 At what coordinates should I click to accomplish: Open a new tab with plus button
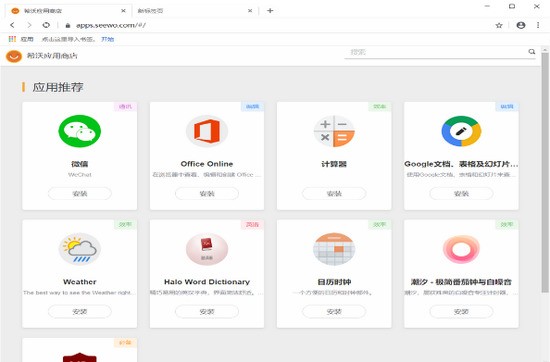click(270, 11)
